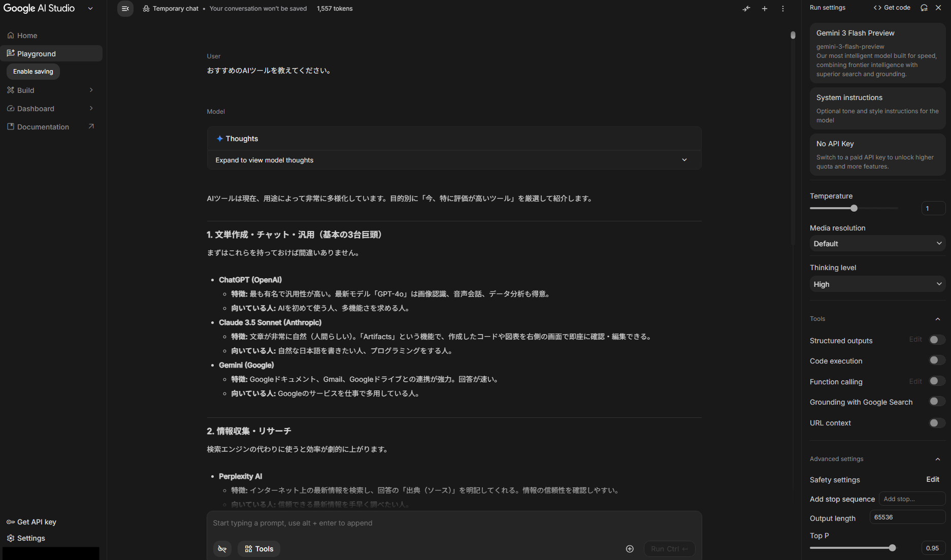Open the Thinking level dropdown
This screenshot has height=560, width=951.
[x=877, y=284]
